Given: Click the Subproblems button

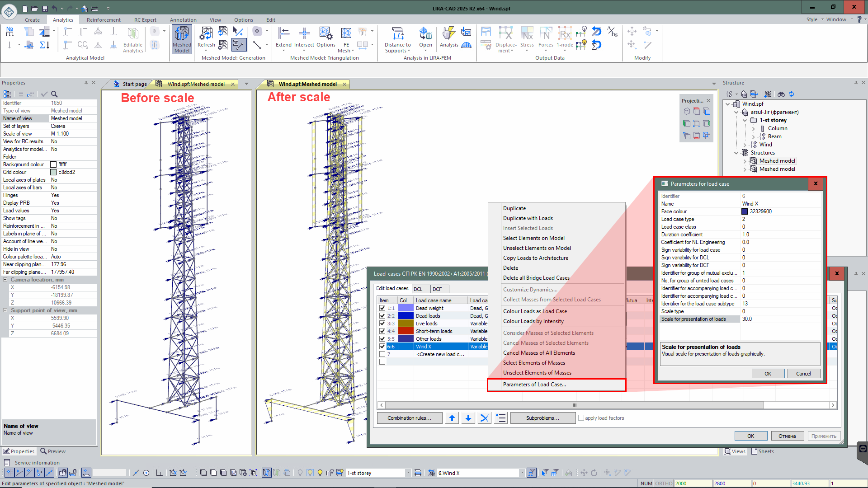Looking at the screenshot, I should pos(542,418).
